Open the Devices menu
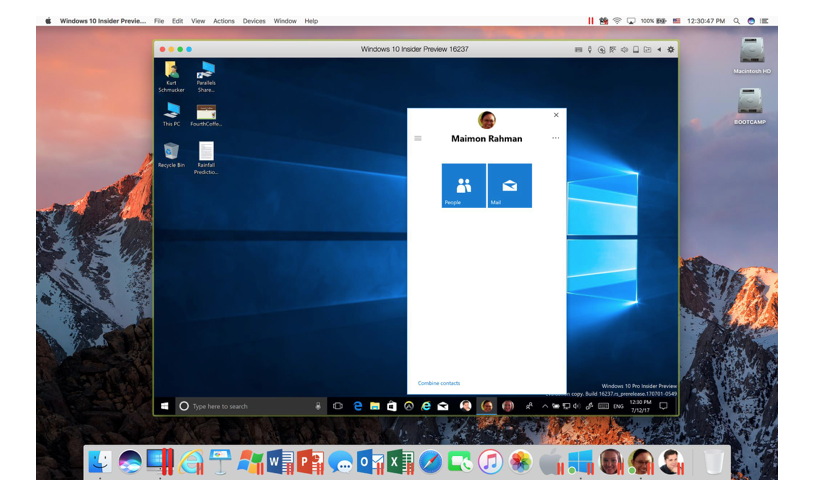820x498 pixels. [254, 21]
